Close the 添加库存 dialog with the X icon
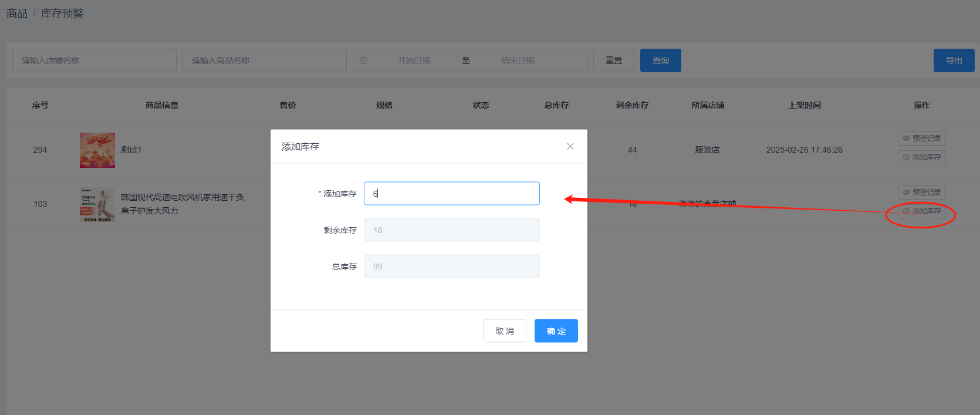 pyautogui.click(x=570, y=147)
